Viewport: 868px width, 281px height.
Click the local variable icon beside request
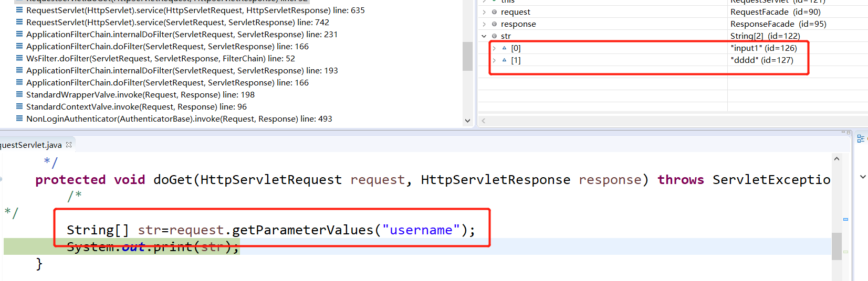494,12
